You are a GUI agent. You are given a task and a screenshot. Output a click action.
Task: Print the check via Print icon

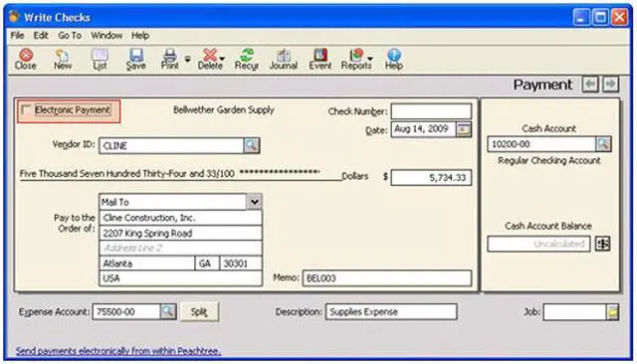pos(170,60)
